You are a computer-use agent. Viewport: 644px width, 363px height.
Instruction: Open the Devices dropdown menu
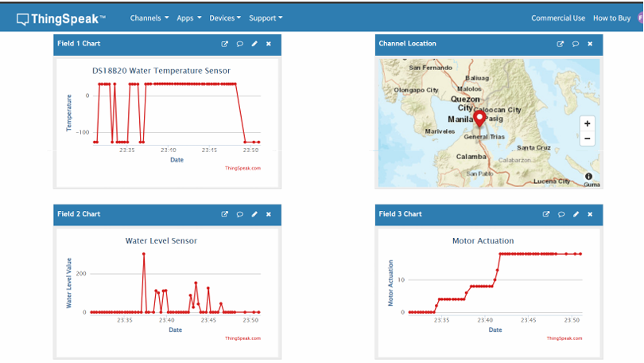click(225, 18)
